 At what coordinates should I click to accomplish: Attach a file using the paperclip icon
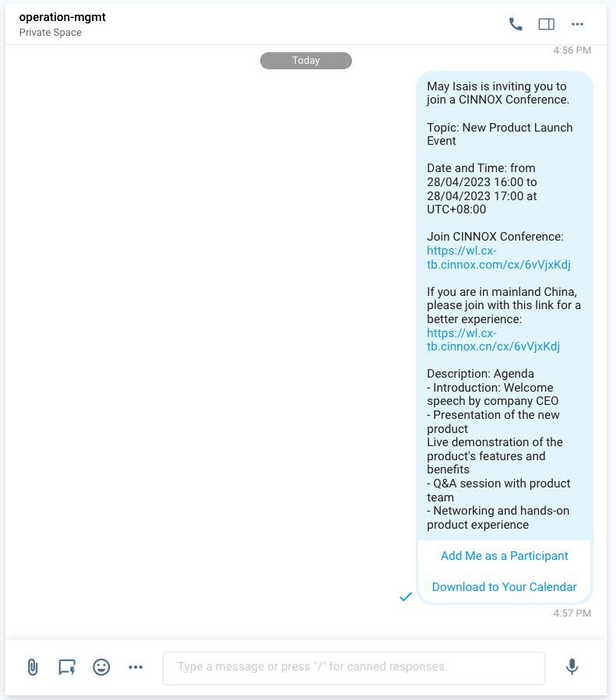click(x=33, y=667)
